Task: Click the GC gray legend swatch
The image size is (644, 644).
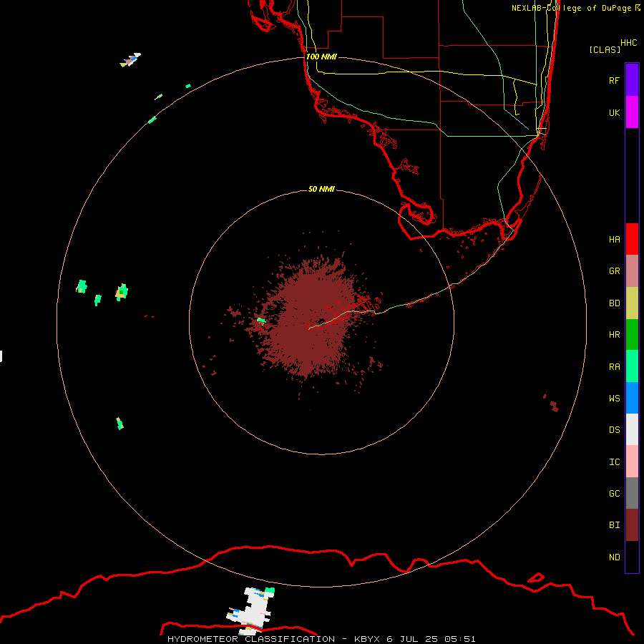Action: 632,493
